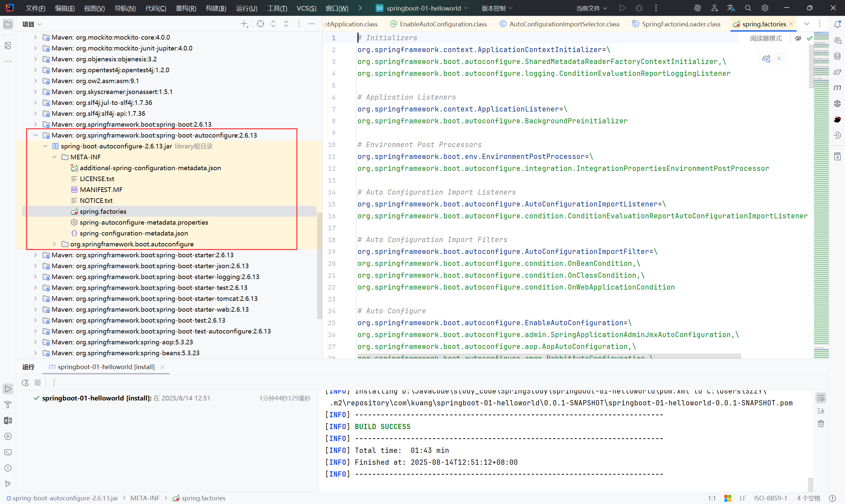Viewport: 845px width, 504px height.
Task: Open the 构建(B) menu
Action: [x=216, y=8]
